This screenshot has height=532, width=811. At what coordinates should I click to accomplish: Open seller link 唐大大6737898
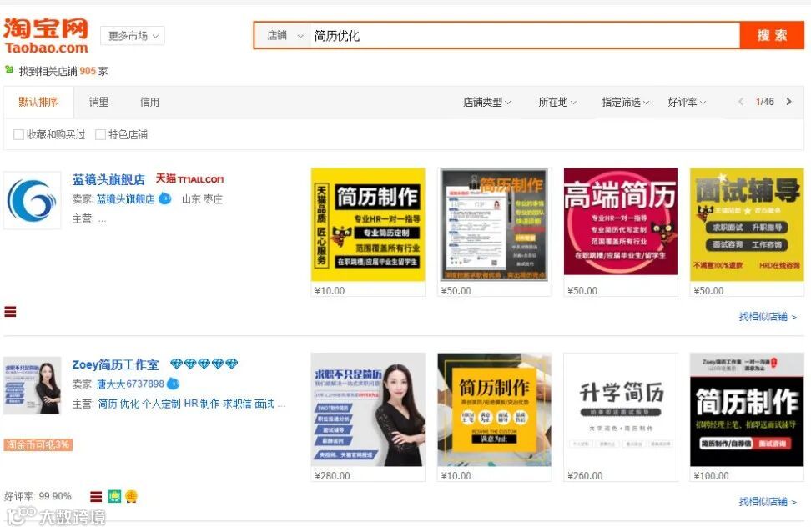(x=130, y=384)
